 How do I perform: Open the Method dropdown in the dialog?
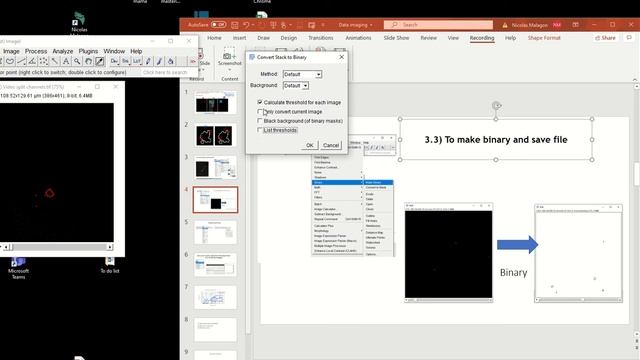click(x=302, y=74)
